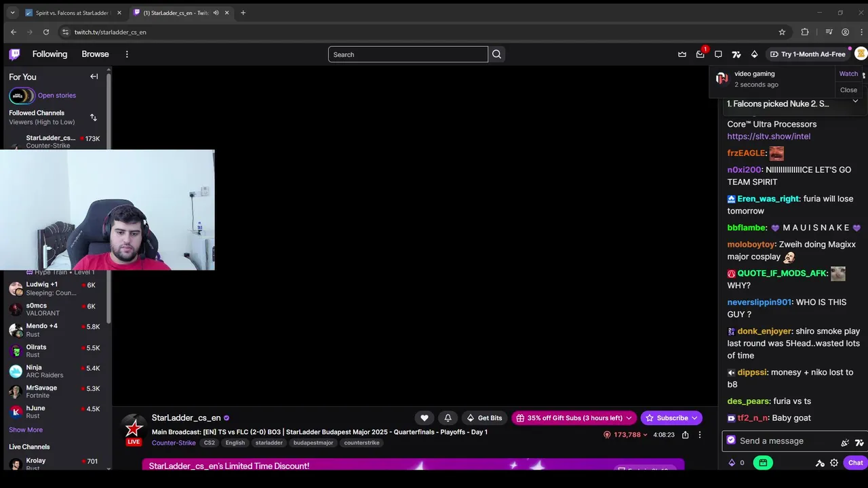Click the browser address bar URL

click(x=111, y=32)
